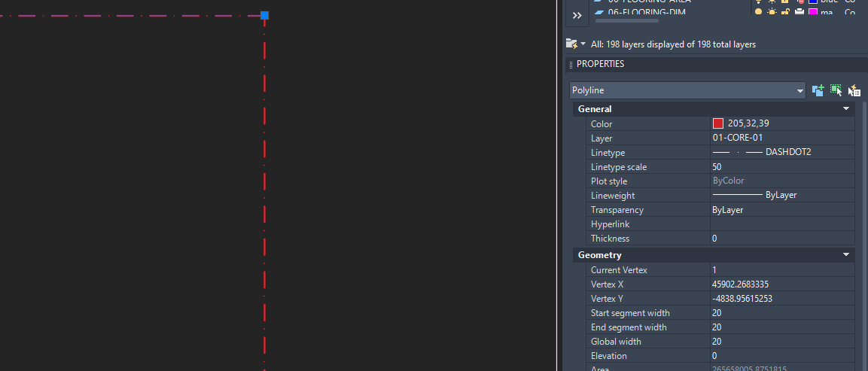This screenshot has height=371, width=868.
Task: Open layer filter folder icon beside layer count
Action: click(571, 44)
